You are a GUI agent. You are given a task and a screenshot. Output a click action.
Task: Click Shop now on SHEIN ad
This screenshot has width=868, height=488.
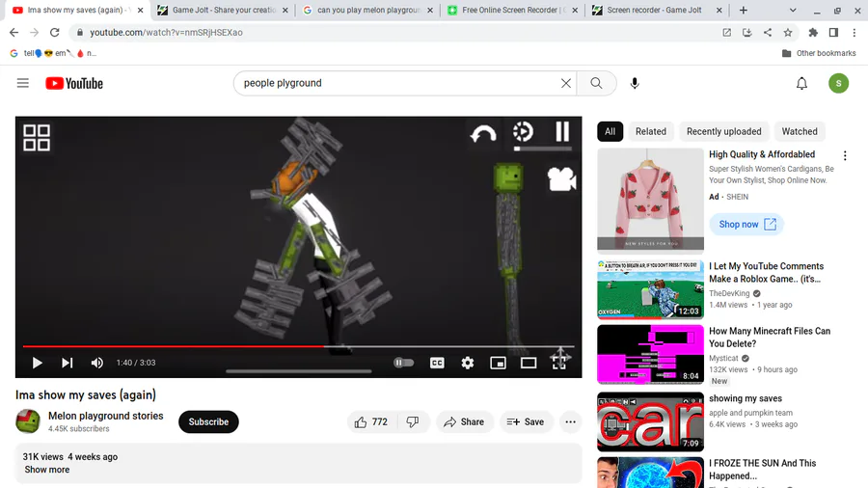[746, 224]
